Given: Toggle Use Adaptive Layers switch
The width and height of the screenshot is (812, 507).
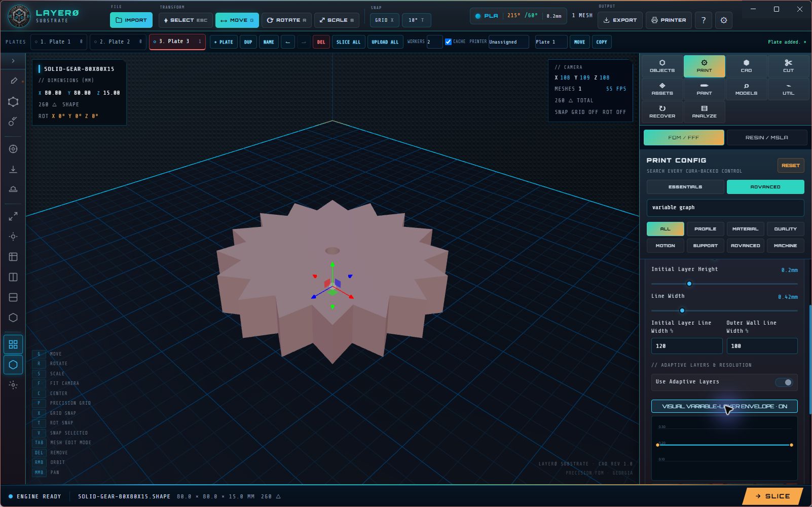Looking at the screenshot, I should (784, 382).
